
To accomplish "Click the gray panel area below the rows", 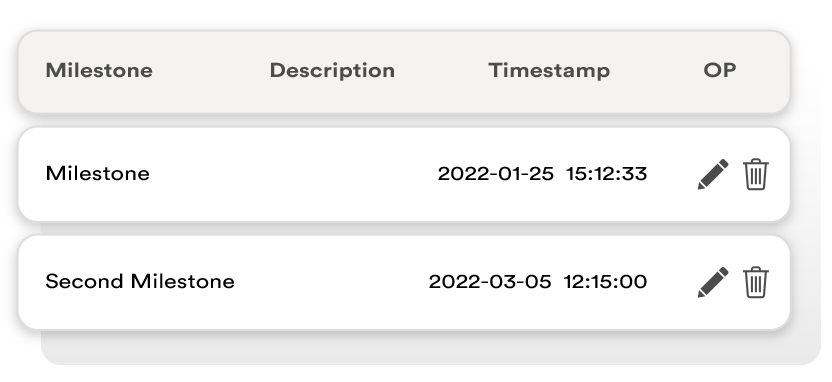I will coord(430,348).
